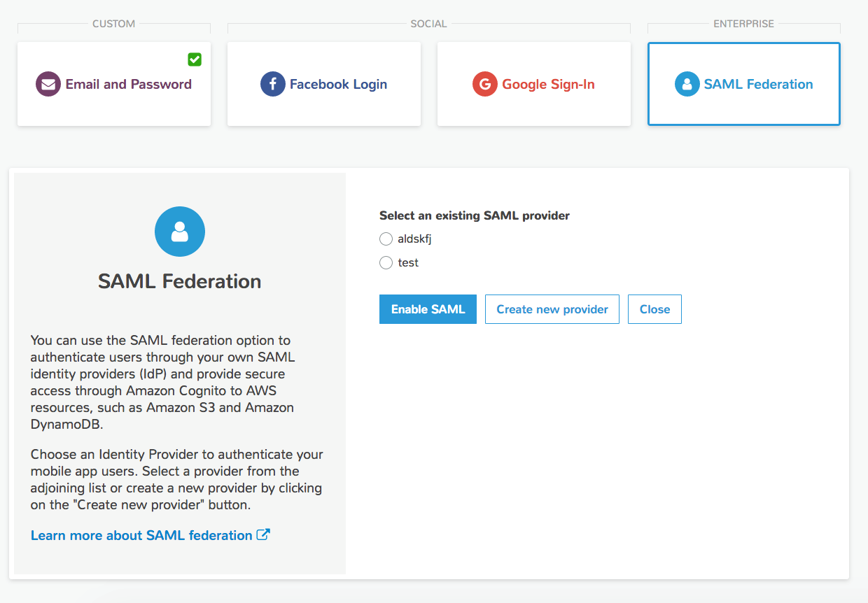Viewport: 868px width, 603px height.
Task: Open Learn more about SAML federation link
Action: [141, 535]
